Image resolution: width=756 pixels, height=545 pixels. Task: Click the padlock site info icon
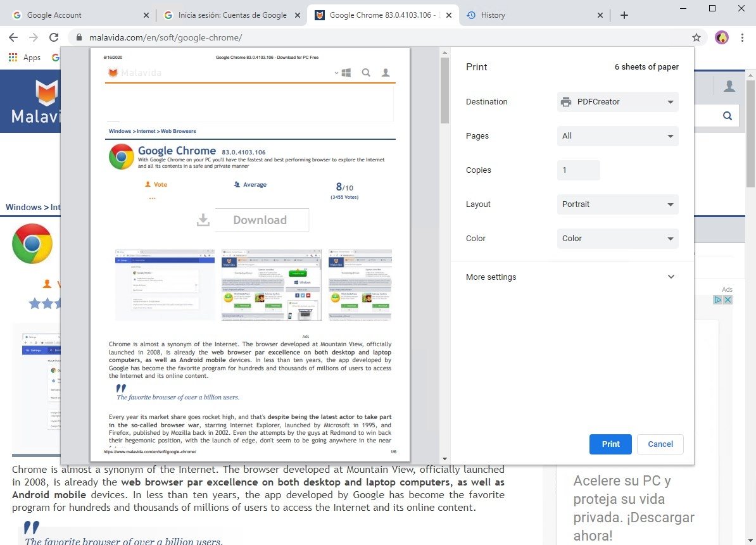[79, 37]
